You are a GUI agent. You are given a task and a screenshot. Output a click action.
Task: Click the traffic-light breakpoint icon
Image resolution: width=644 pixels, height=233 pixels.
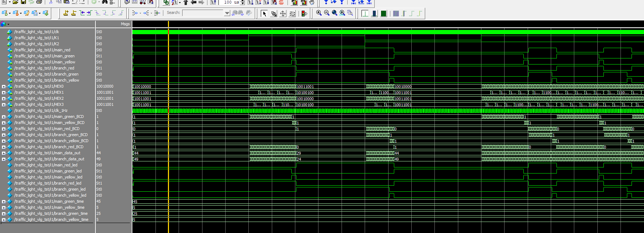click(304, 14)
